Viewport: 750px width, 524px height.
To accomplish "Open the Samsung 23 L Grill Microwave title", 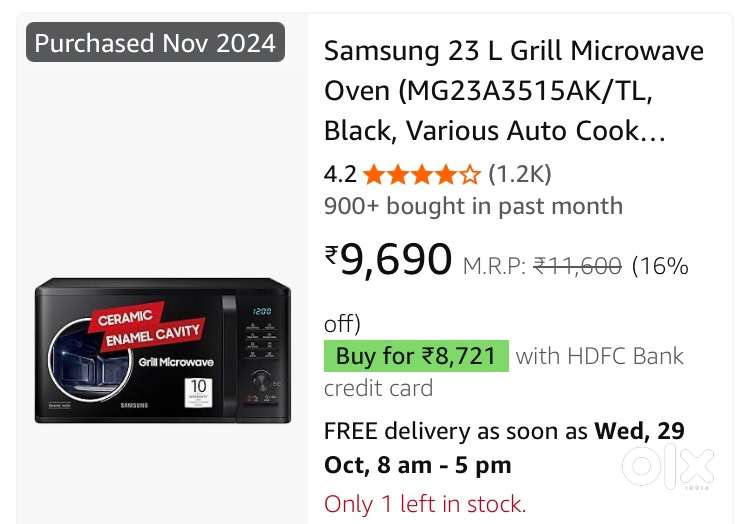I will pyautogui.click(x=513, y=90).
